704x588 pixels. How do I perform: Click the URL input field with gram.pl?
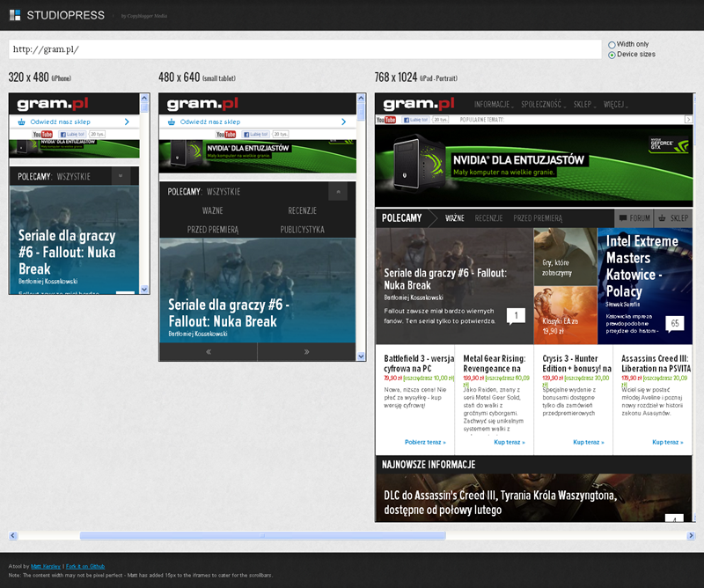pyautogui.click(x=304, y=49)
